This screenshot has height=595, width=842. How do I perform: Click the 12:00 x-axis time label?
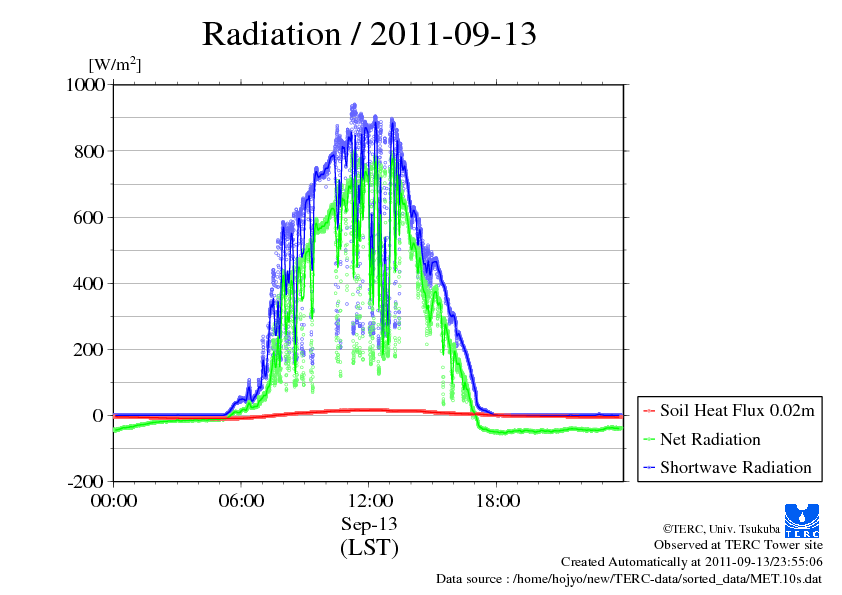coord(369,501)
